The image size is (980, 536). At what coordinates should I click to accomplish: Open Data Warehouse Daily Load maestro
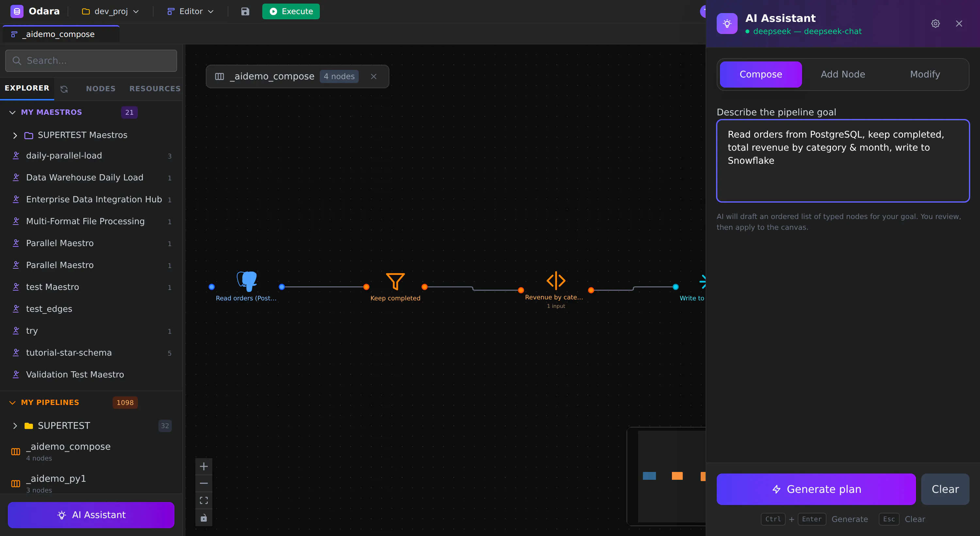click(x=91, y=177)
